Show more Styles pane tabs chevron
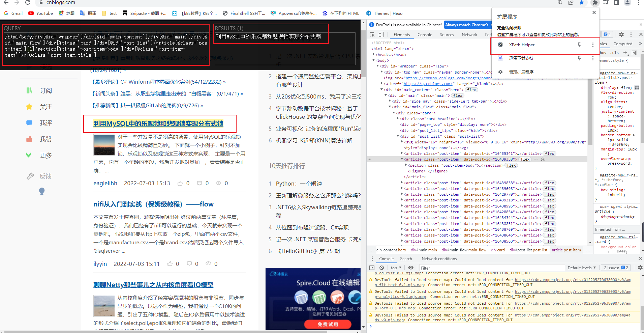The width and height of the screenshot is (644, 333). coord(640,44)
